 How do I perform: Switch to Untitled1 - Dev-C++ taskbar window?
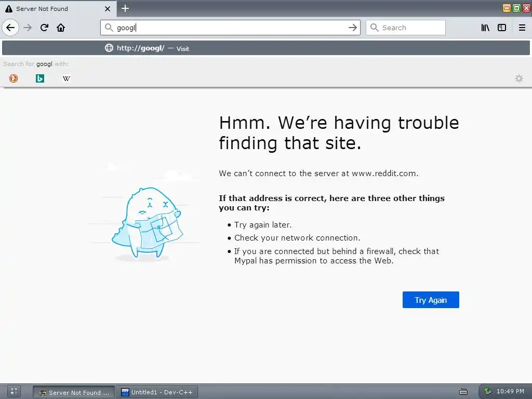pyautogui.click(x=157, y=392)
